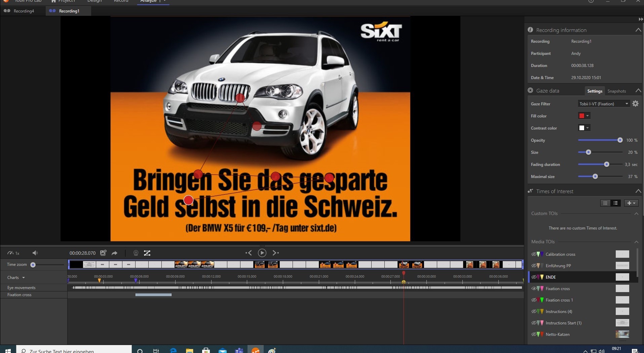
Task: Select Netto-Katzen media TOI row
Action: 583,334
